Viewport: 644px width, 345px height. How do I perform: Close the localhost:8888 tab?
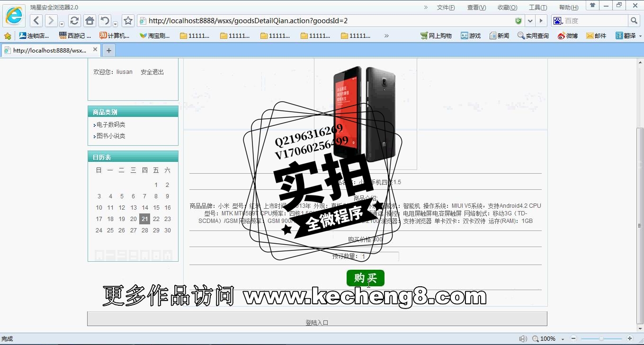pyautogui.click(x=95, y=50)
